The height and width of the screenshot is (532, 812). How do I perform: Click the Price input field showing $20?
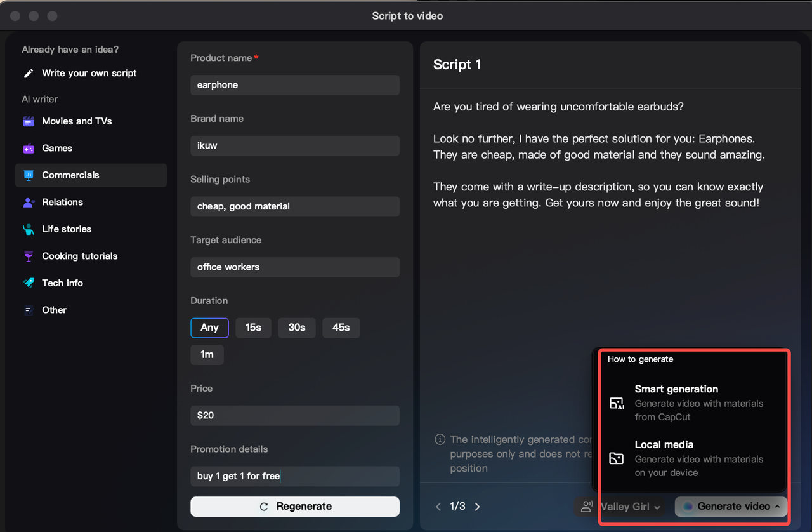coord(294,415)
